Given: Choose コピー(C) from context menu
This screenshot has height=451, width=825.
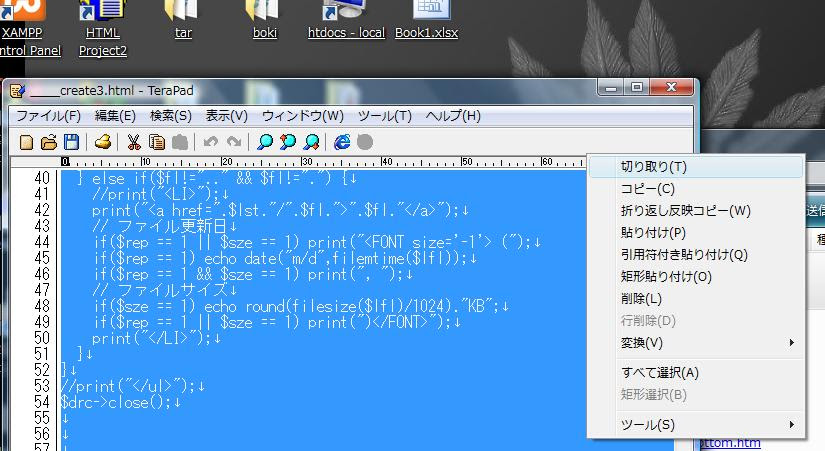Looking at the screenshot, I should click(x=696, y=189).
